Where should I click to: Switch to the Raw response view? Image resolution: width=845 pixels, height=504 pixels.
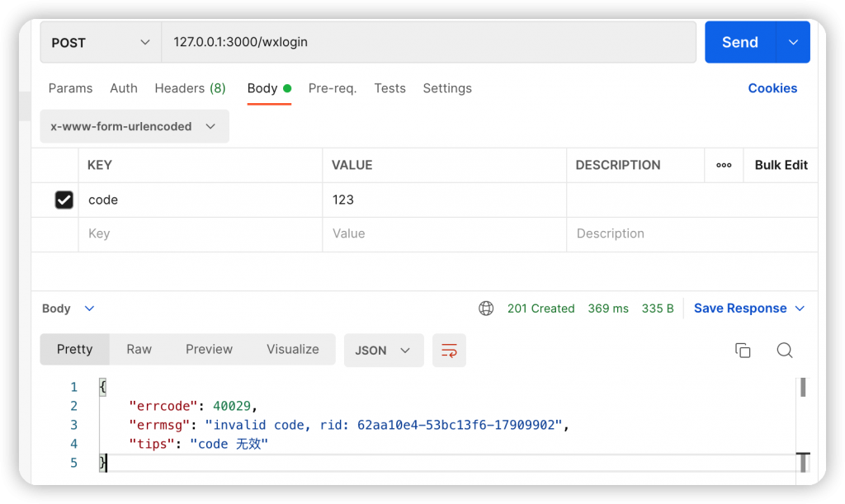(139, 350)
